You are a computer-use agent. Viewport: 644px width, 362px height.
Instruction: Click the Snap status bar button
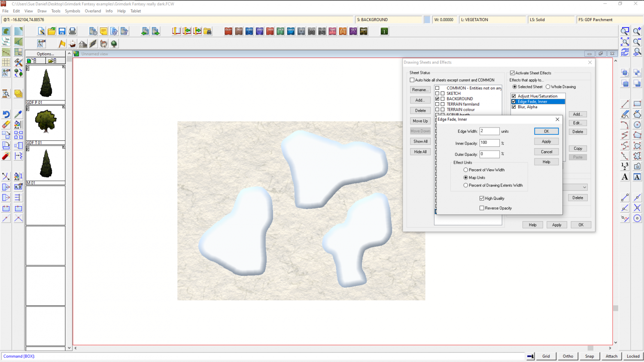click(589, 356)
